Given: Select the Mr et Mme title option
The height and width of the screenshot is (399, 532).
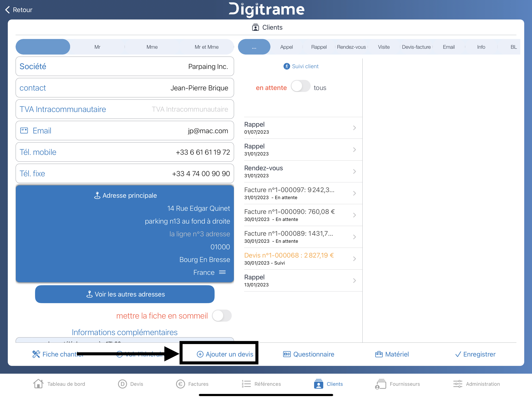Looking at the screenshot, I should click(x=207, y=47).
